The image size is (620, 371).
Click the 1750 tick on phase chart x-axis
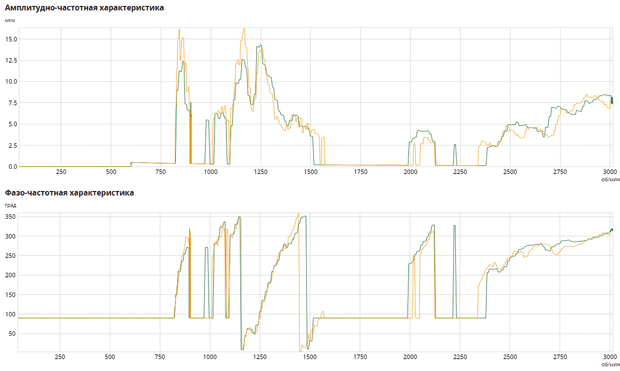point(360,357)
